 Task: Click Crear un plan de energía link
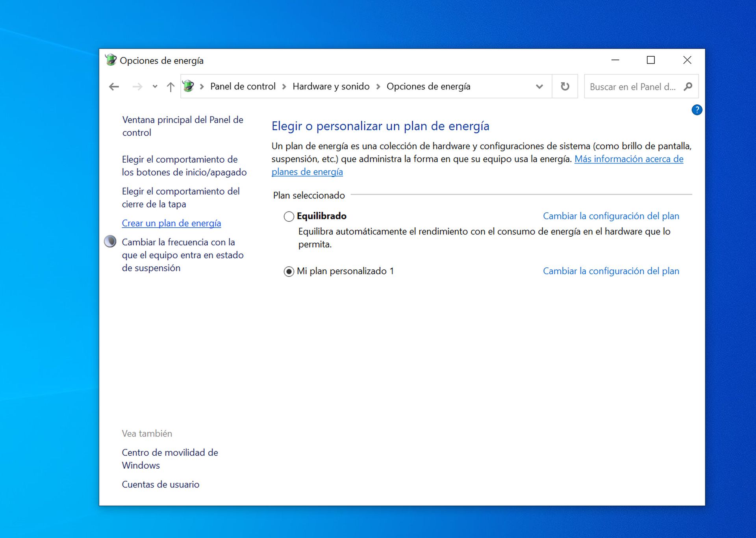171,223
